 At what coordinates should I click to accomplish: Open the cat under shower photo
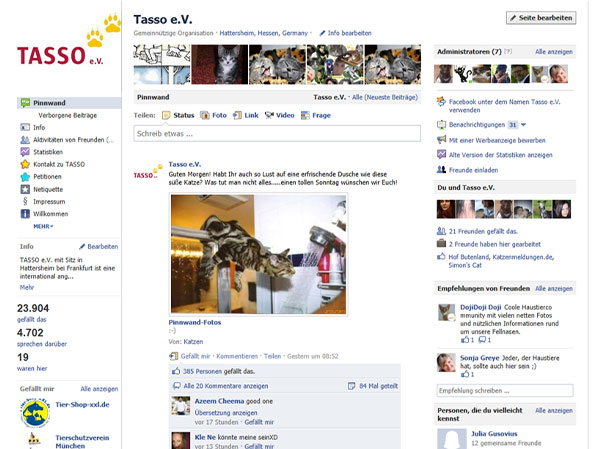coord(258,254)
